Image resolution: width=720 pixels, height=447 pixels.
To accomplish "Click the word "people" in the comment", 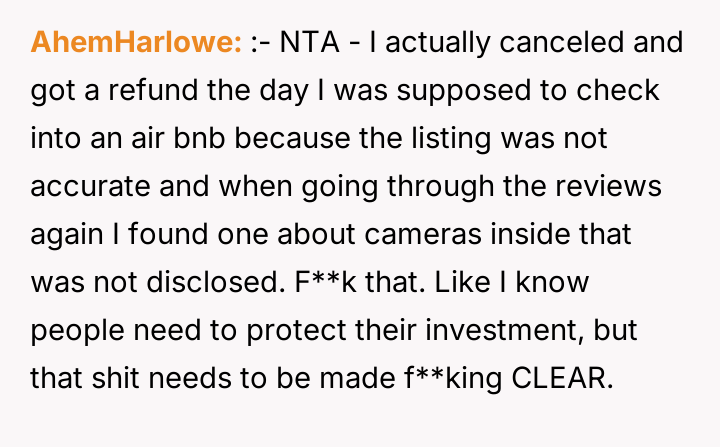I will (73, 329).
